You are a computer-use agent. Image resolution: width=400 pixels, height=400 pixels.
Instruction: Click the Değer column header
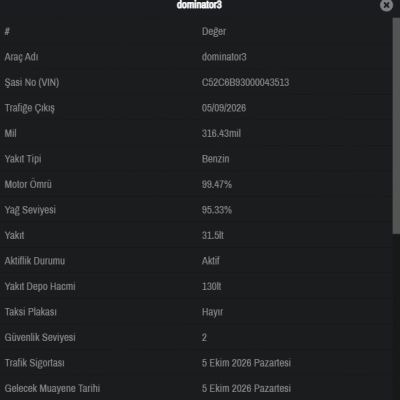[214, 31]
